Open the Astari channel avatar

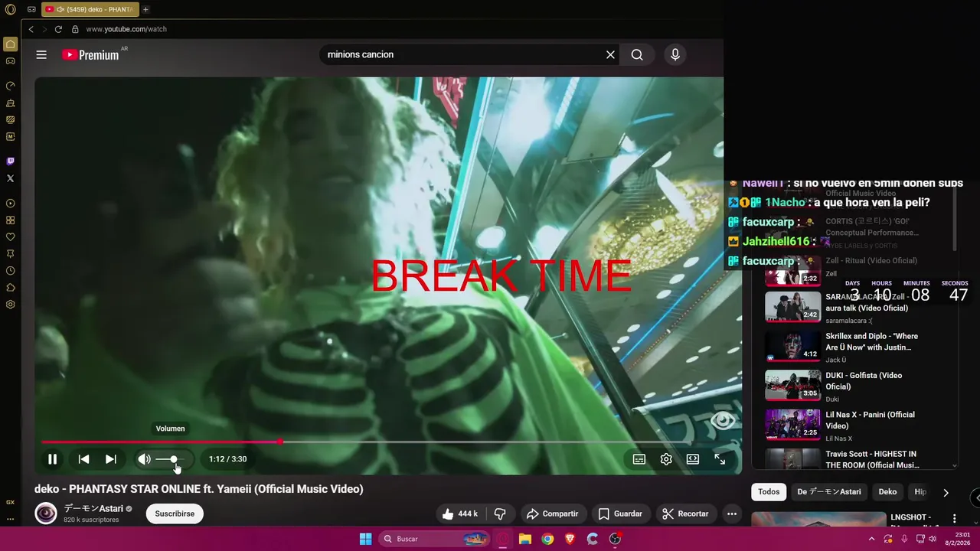pyautogui.click(x=46, y=514)
